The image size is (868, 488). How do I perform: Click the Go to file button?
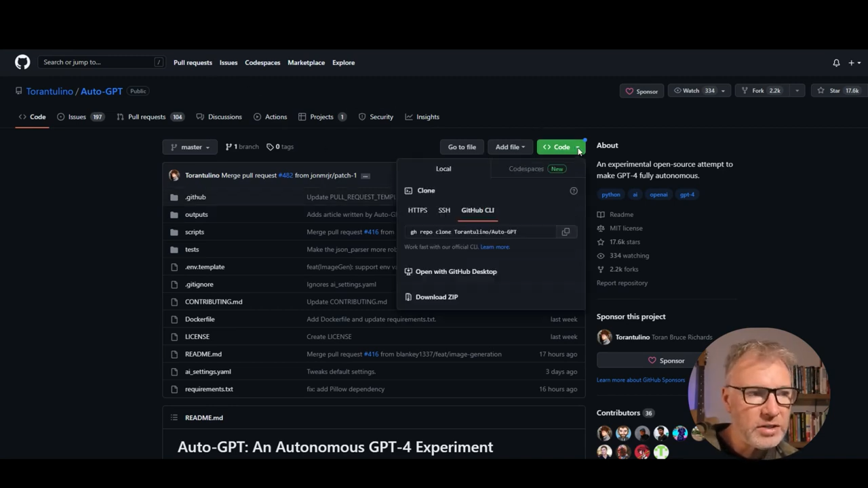pyautogui.click(x=462, y=147)
